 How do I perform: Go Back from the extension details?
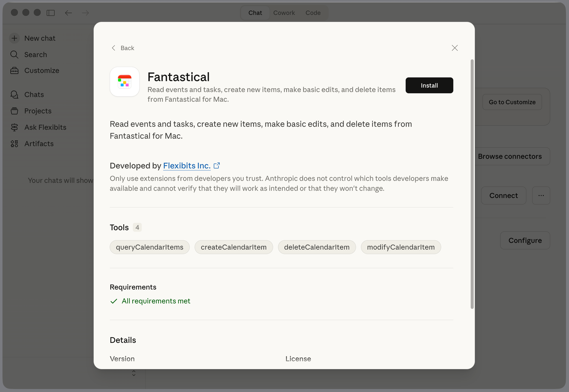click(x=123, y=48)
